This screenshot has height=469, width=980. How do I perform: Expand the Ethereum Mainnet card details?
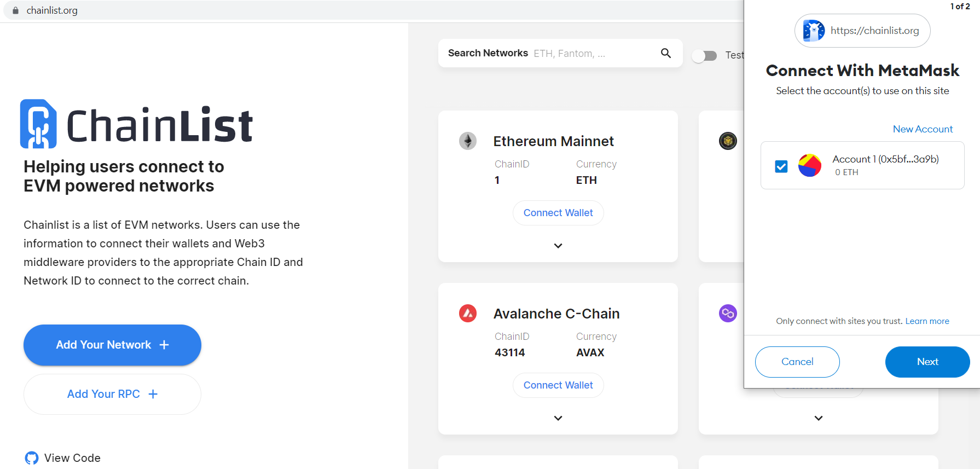pyautogui.click(x=558, y=246)
